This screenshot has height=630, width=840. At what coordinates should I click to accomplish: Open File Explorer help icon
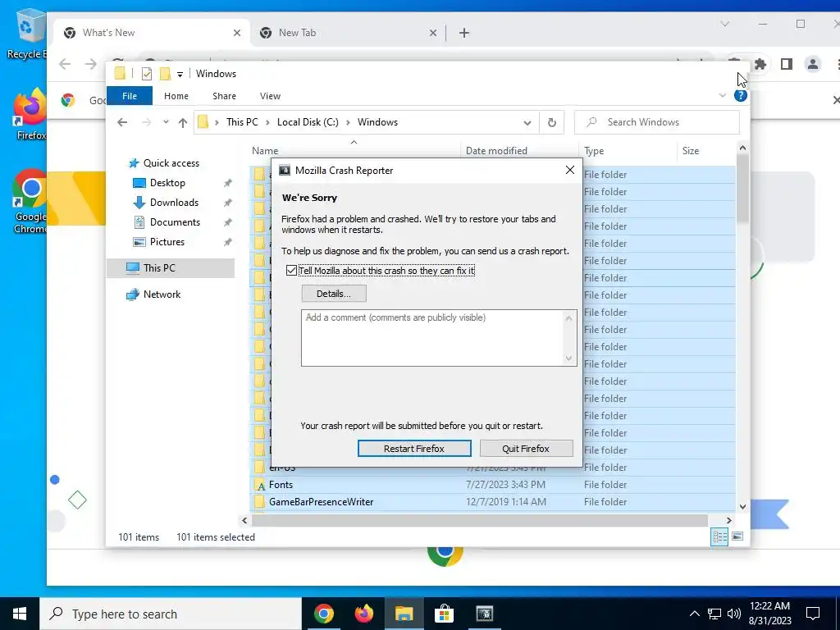741,96
